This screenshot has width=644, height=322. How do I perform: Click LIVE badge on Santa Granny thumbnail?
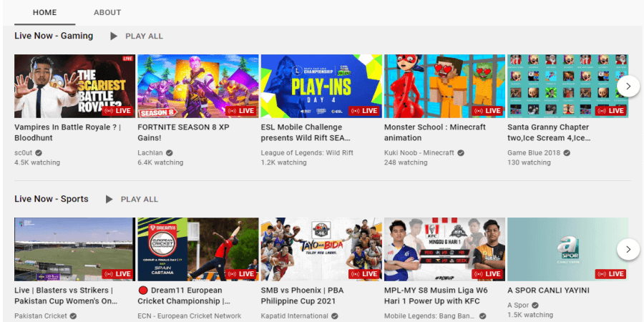pyautogui.click(x=610, y=110)
